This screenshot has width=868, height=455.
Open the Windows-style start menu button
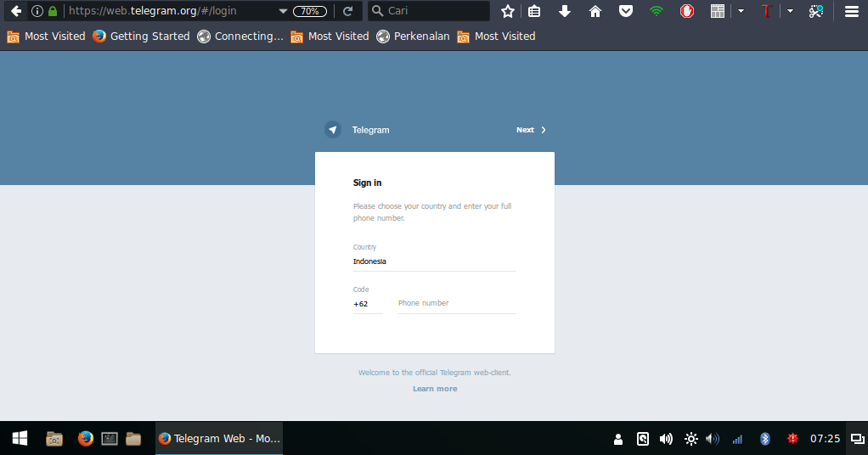pos(20,438)
